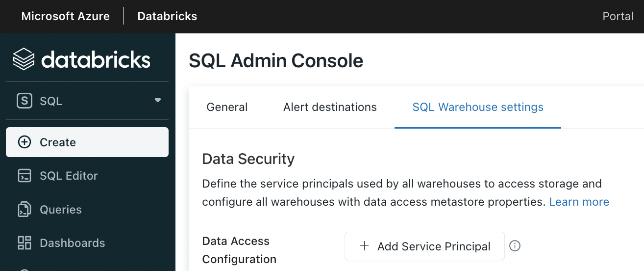
Task: Click the Create button in sidebar
Action: (x=87, y=142)
